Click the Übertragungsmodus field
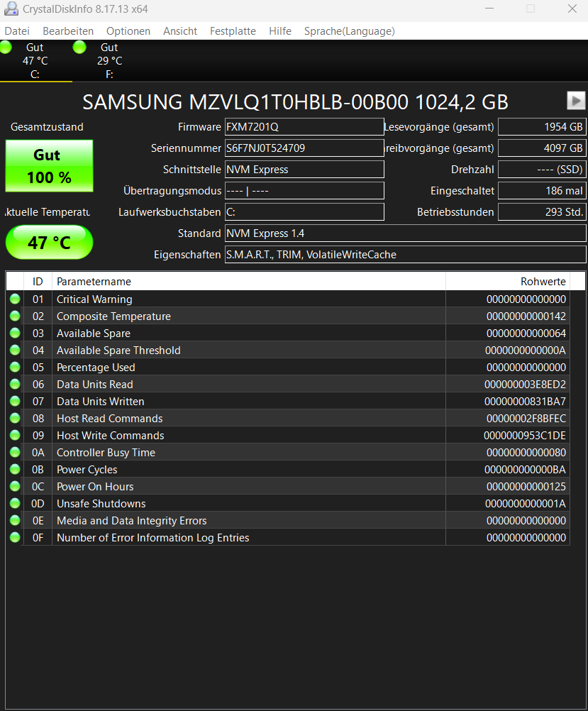 tap(304, 191)
